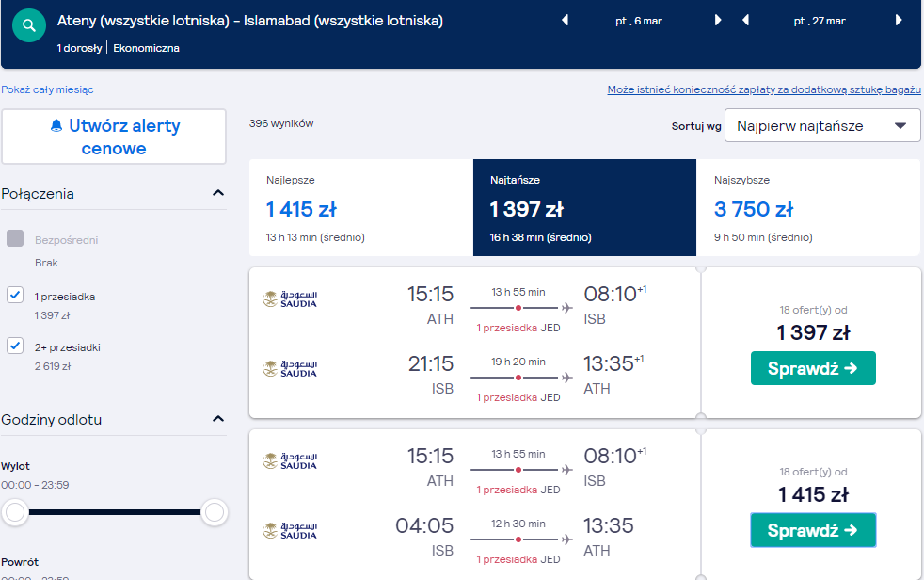Go to previous departure date arrow
924x580 pixels.
[x=565, y=20]
